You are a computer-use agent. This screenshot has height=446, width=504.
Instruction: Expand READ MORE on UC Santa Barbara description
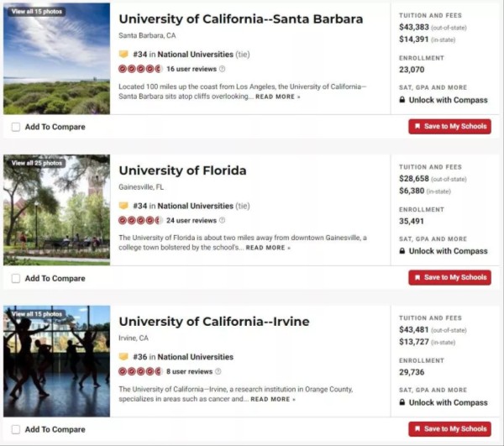tap(277, 97)
